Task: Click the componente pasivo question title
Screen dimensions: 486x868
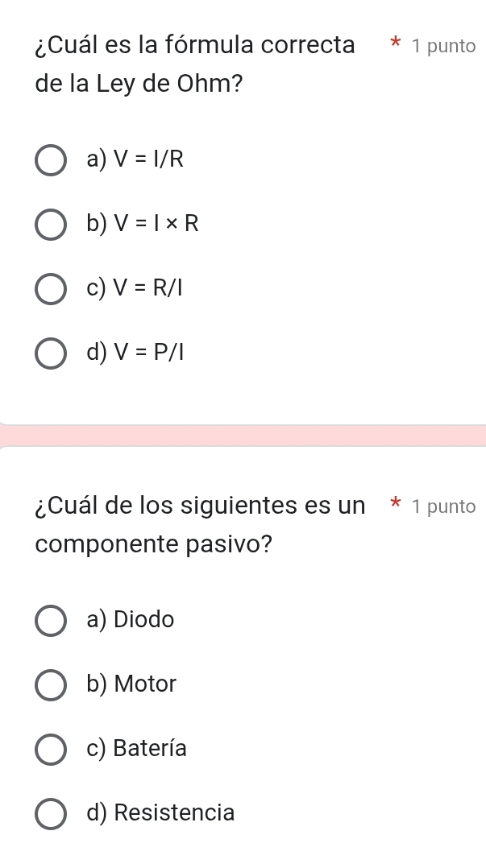Action: [x=199, y=524]
